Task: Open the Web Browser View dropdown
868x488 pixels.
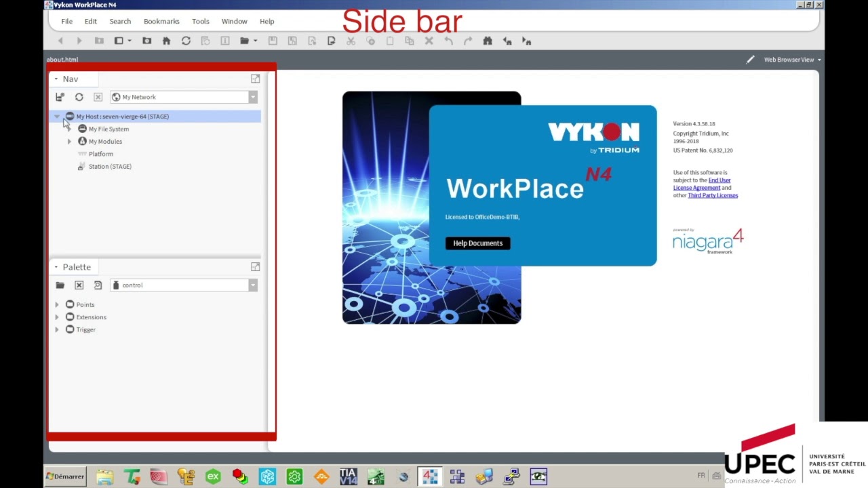Action: 792,60
